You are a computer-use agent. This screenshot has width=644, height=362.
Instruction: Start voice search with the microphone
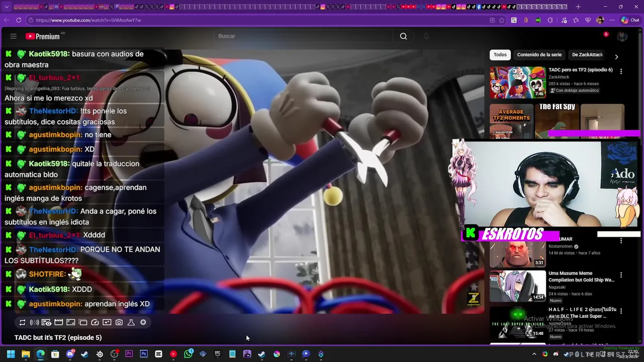(426, 36)
